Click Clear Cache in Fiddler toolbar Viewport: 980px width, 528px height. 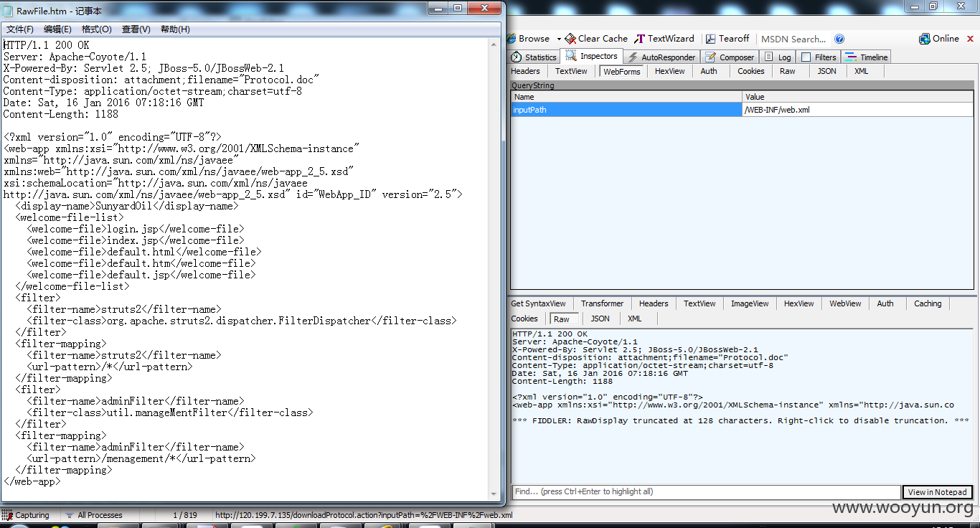point(596,39)
